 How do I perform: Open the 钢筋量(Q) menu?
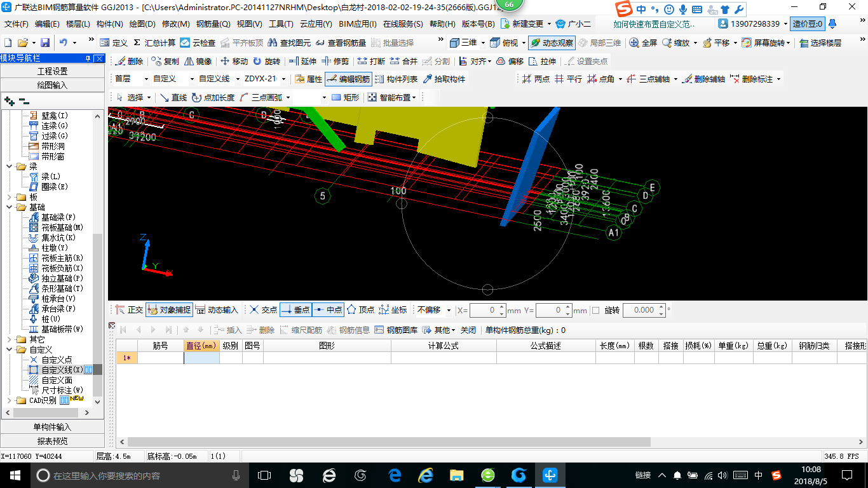[214, 24]
